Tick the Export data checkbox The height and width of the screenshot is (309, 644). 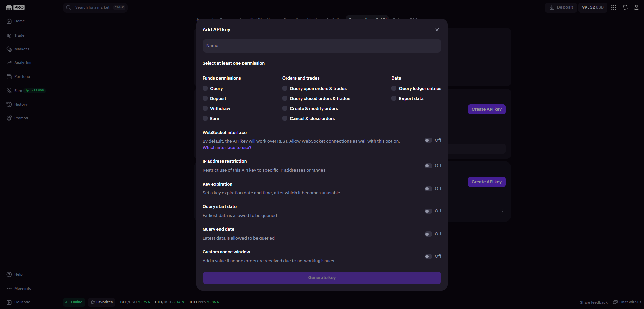(x=394, y=98)
